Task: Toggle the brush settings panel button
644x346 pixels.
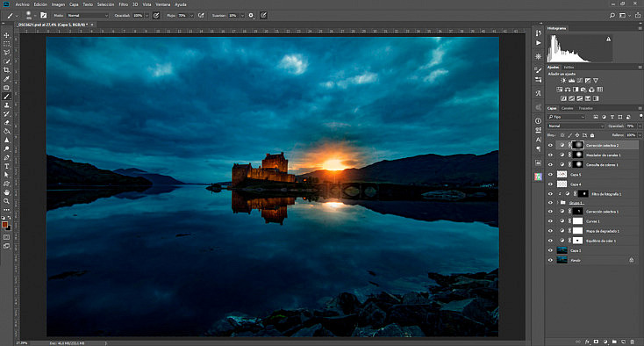Action: 43,16
